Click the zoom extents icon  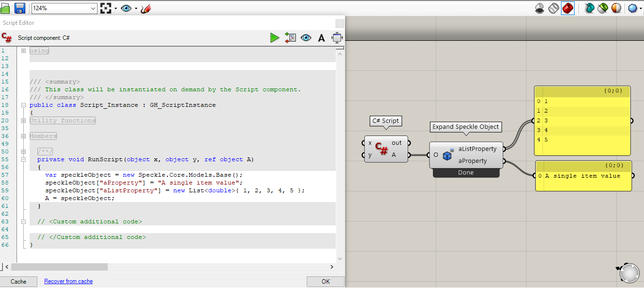[106, 8]
